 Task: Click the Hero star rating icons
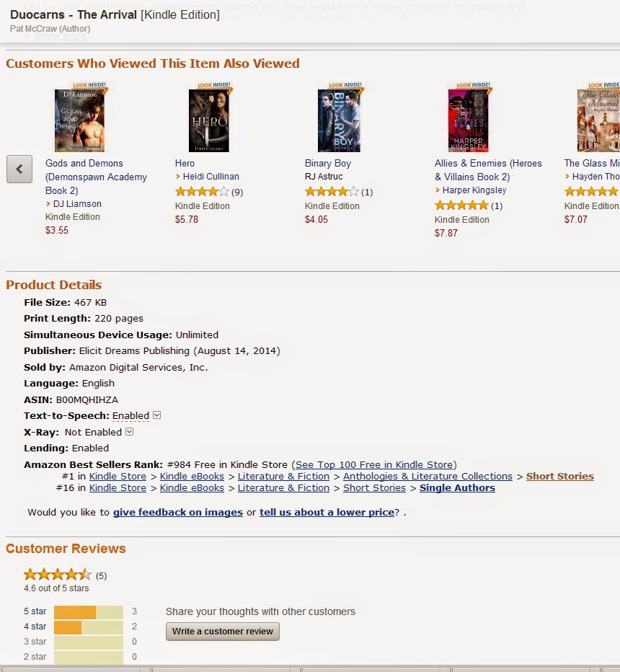(203, 192)
